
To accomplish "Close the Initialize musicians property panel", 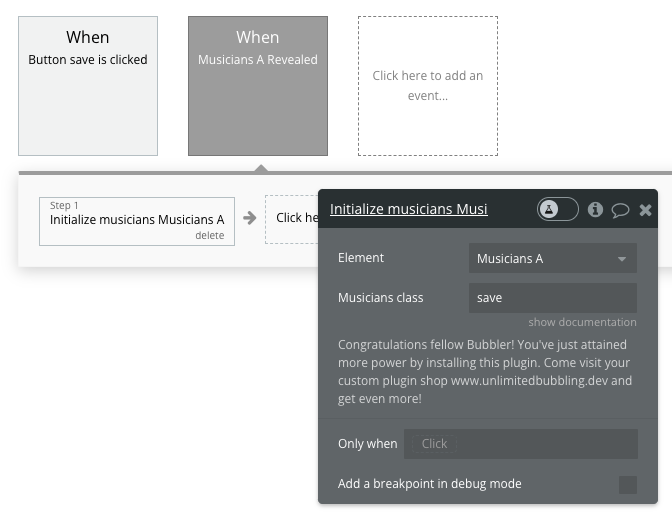I will click(x=645, y=210).
